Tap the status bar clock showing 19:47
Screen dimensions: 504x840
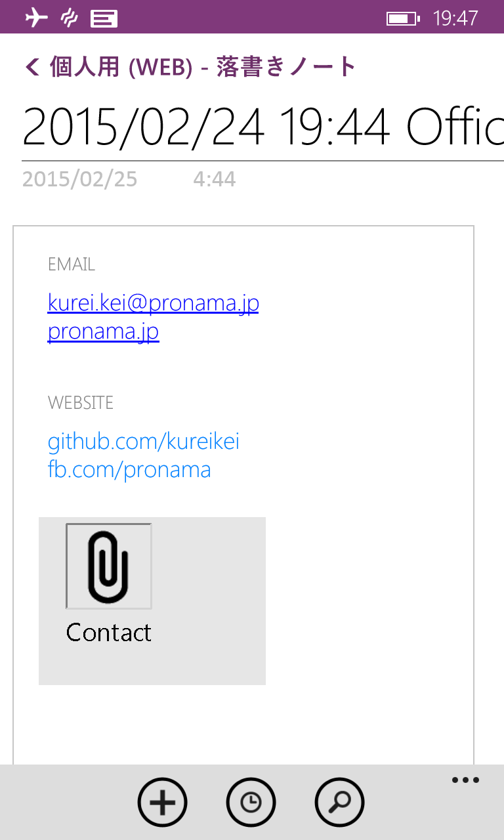(455, 18)
